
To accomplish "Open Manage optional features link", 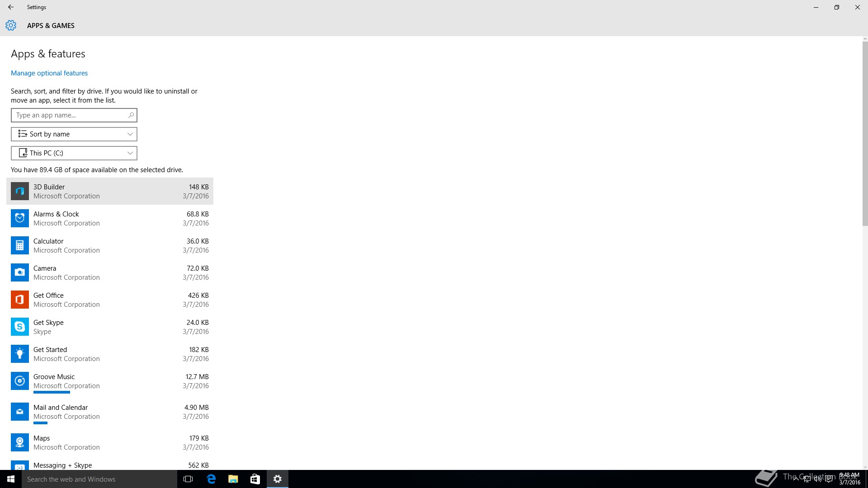I will tap(49, 73).
